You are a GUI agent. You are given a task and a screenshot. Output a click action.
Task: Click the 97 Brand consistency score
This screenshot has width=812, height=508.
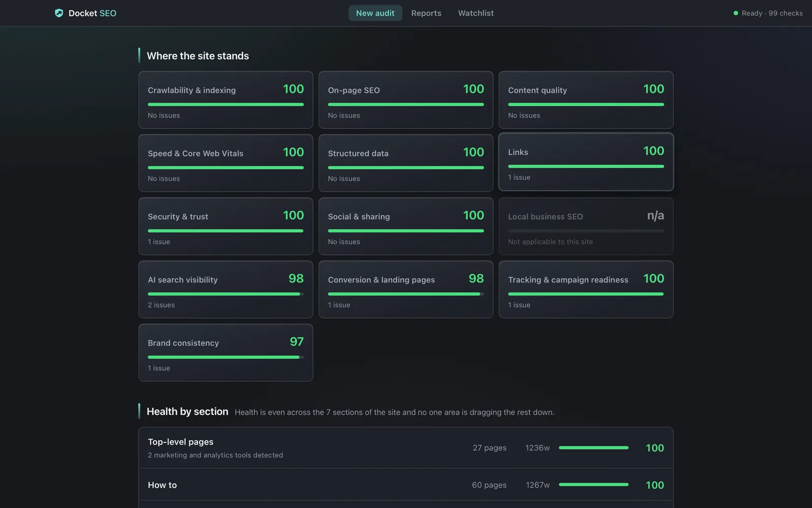point(296,342)
